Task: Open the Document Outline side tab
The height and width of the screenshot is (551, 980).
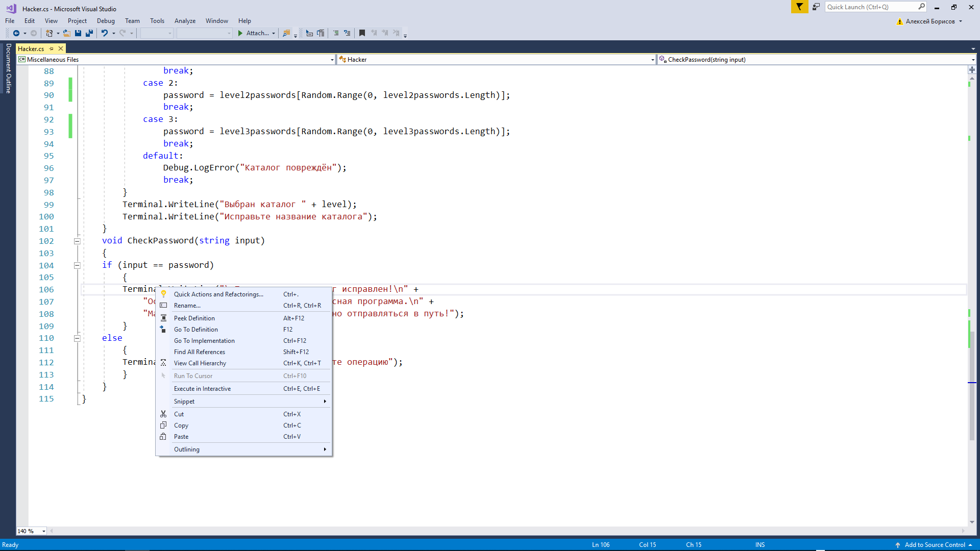Action: 9,68
